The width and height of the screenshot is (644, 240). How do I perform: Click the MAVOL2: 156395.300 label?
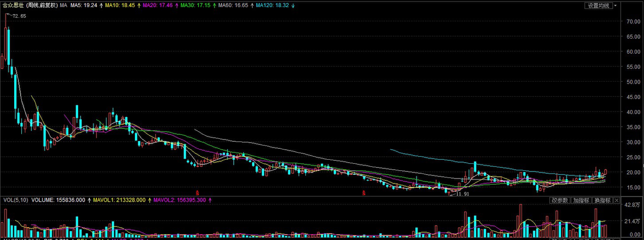[180, 200]
